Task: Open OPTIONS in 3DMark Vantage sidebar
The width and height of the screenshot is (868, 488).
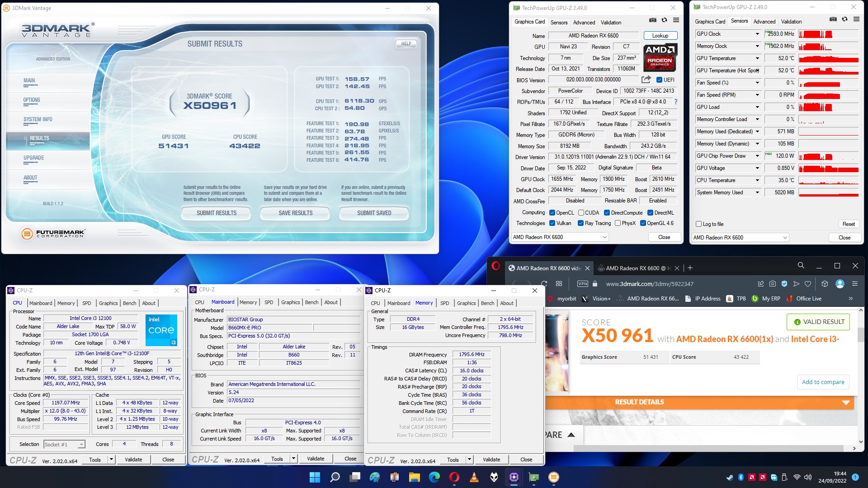Action: [x=32, y=100]
